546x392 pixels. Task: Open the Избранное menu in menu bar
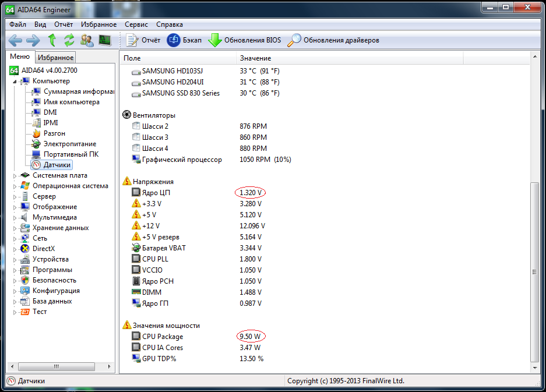pyautogui.click(x=98, y=24)
